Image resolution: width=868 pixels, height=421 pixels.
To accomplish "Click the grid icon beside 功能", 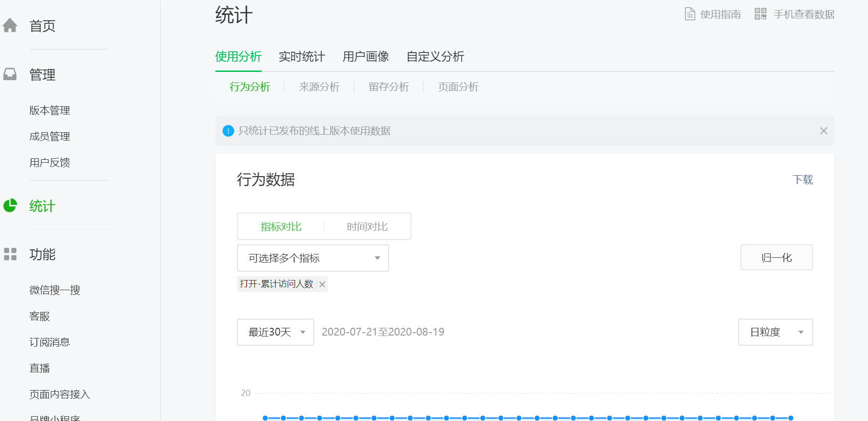I will point(10,254).
